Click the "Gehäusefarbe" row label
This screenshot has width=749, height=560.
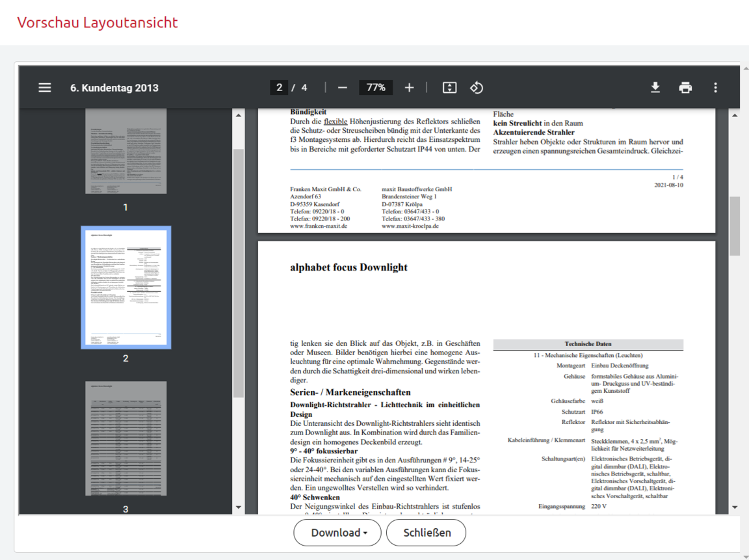click(568, 401)
